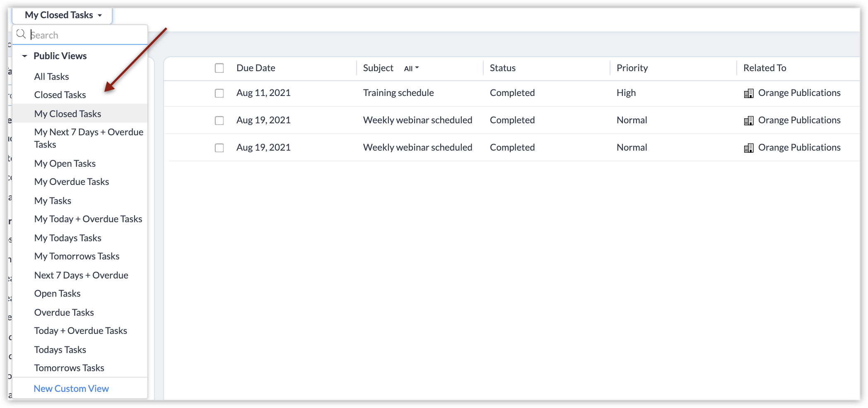
Task: Select the All Tasks view
Action: (x=51, y=77)
